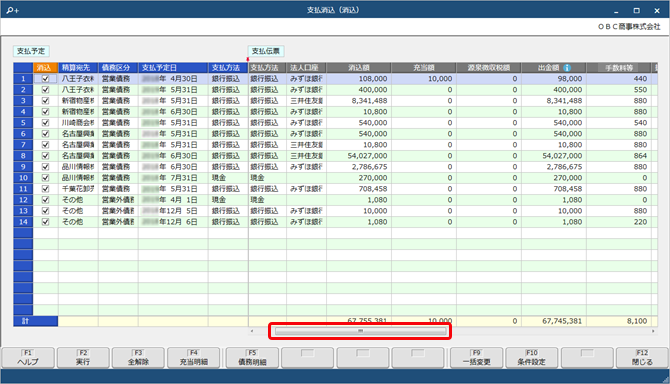This screenshot has width=670, height=384.
Task: Click 千葉花卸 cell in row 11
Action: tap(78, 189)
